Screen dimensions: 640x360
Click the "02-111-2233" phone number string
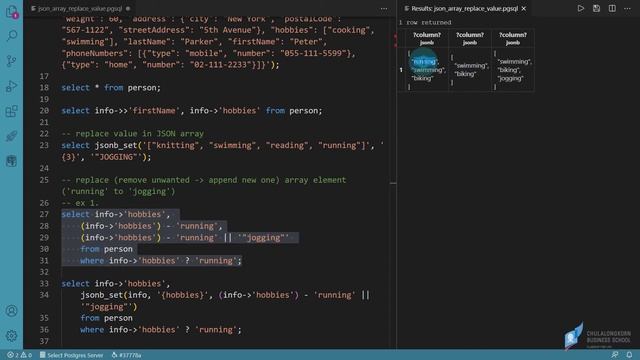(221, 64)
